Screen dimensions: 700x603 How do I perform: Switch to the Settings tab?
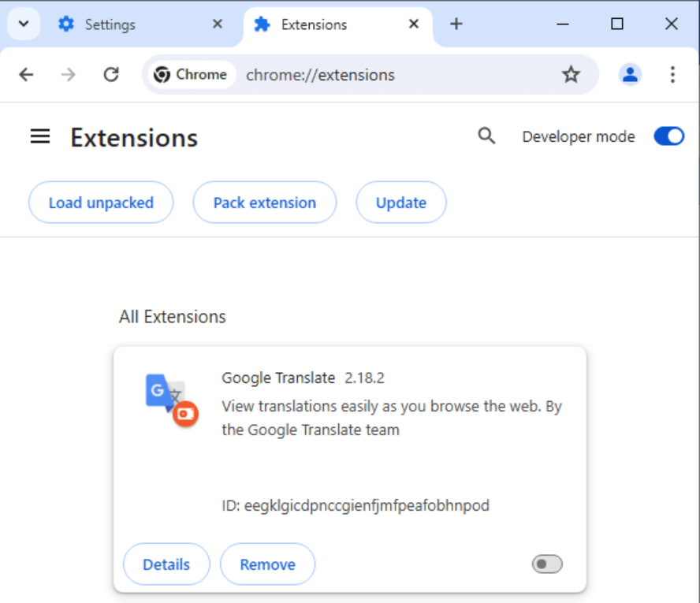[x=110, y=24]
